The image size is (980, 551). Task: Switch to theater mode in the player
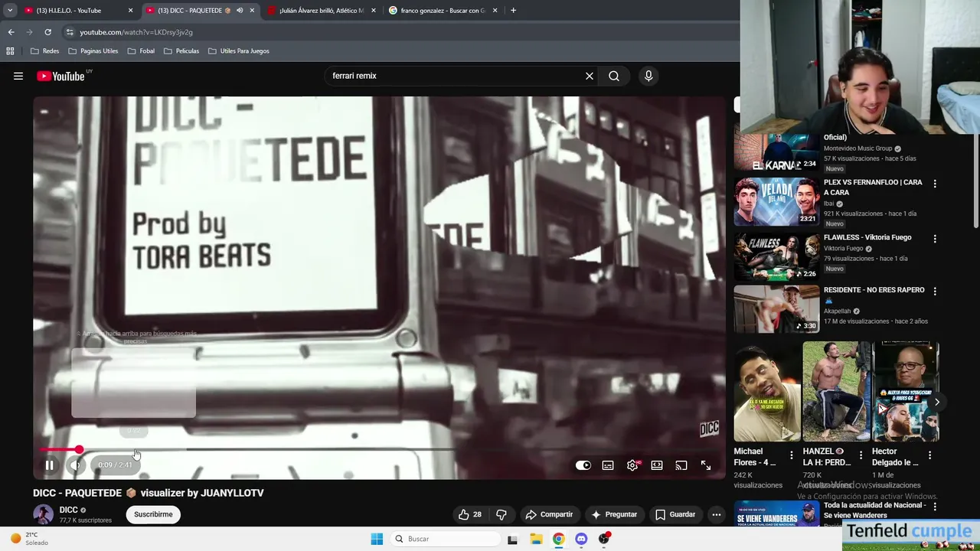tap(657, 465)
